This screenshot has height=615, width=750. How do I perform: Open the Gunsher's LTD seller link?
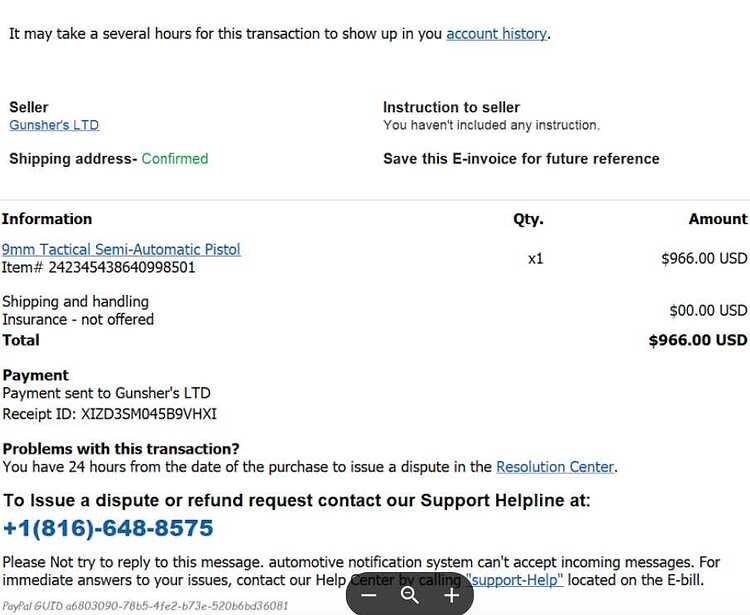click(54, 125)
